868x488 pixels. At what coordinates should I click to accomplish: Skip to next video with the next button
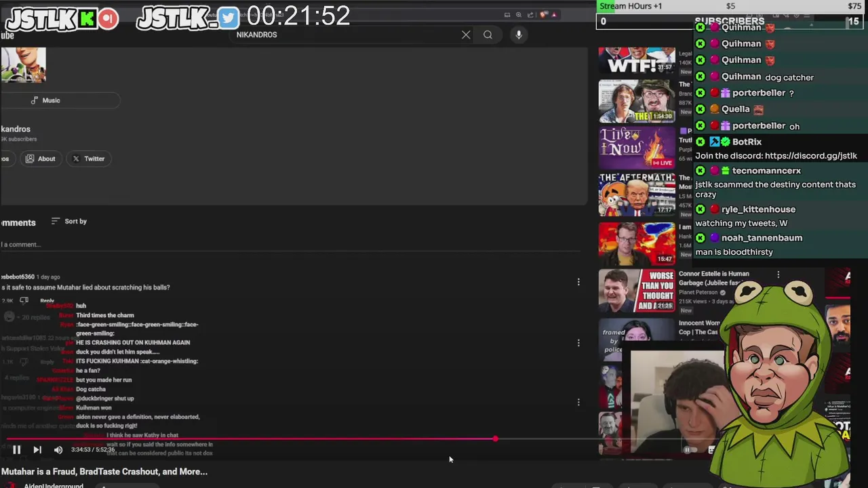click(x=37, y=449)
